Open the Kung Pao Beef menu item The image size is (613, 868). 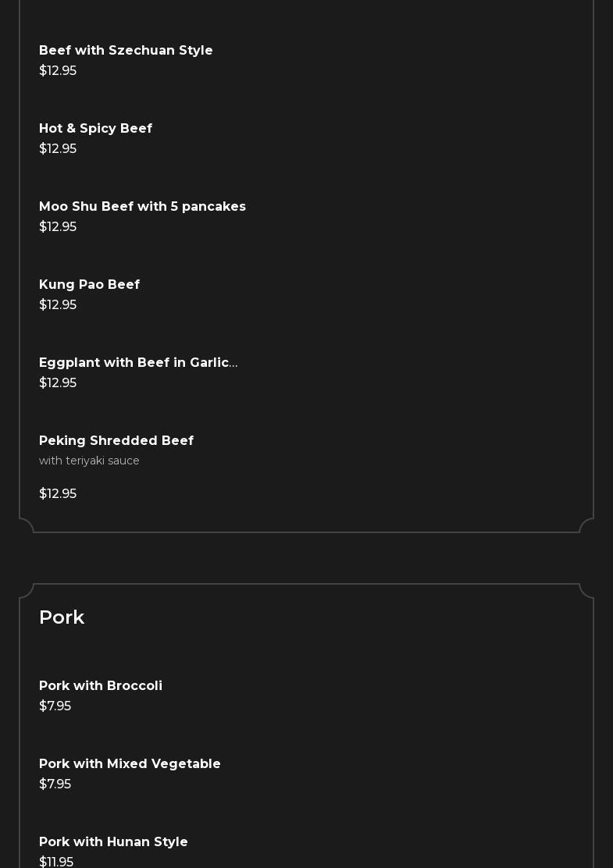[89, 284]
